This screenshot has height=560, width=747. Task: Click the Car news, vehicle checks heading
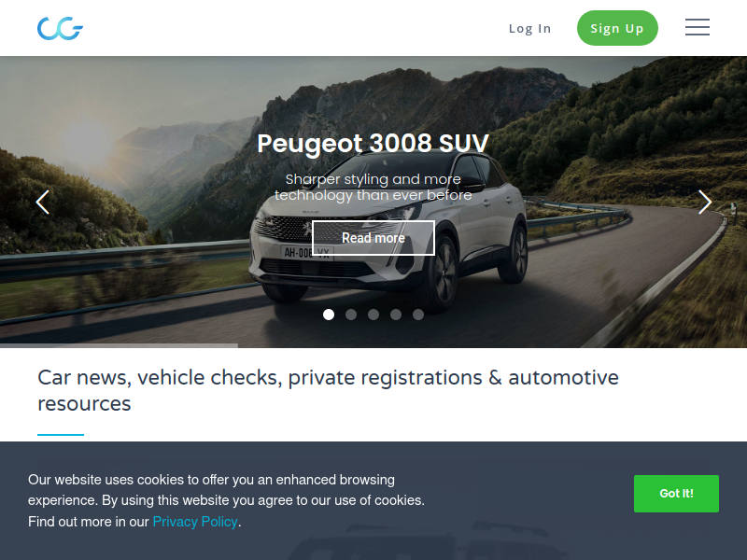point(328,390)
